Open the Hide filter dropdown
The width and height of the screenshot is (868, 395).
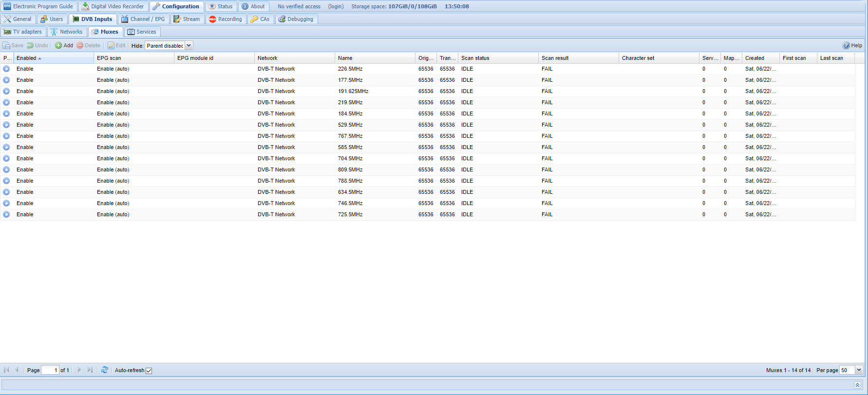[189, 45]
